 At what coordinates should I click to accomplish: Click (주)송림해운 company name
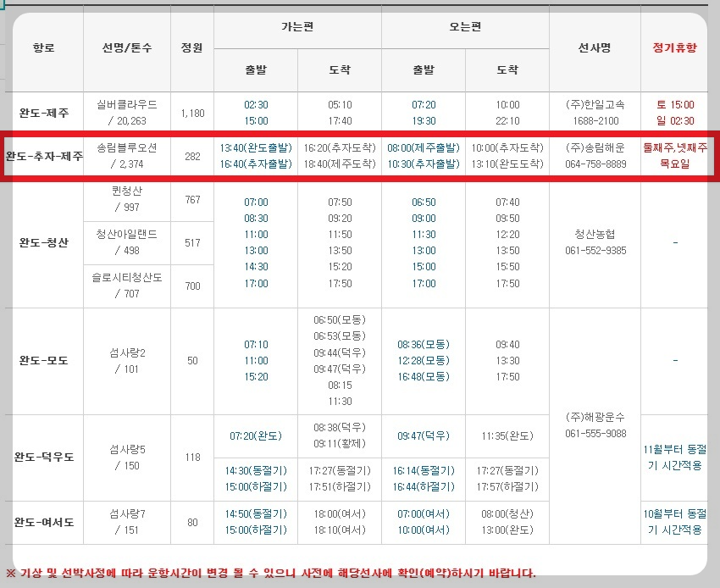(595, 148)
